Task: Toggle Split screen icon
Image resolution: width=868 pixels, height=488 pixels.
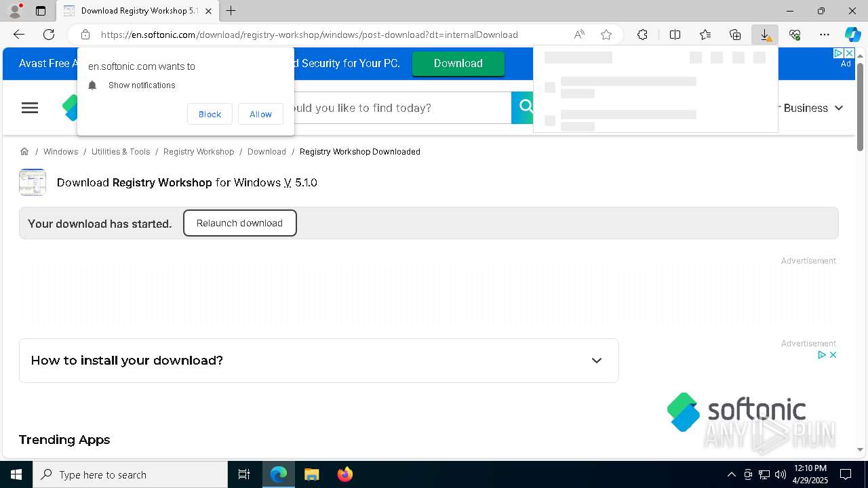Action: 675,35
